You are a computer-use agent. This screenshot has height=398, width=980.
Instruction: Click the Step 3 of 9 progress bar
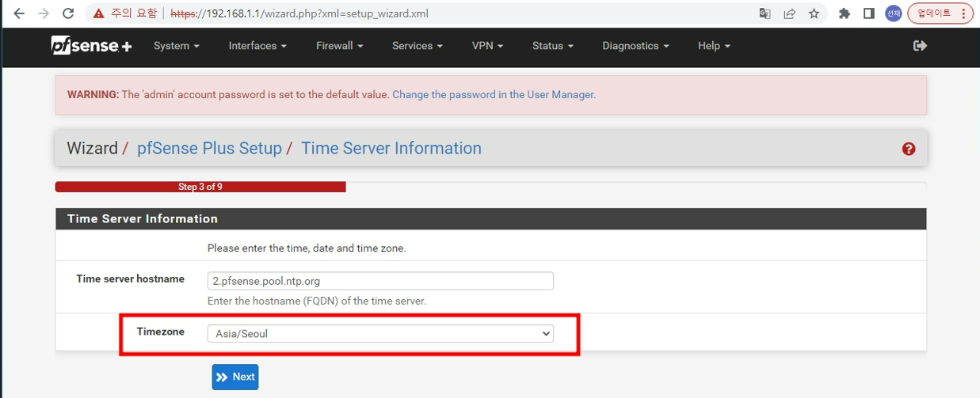[200, 188]
